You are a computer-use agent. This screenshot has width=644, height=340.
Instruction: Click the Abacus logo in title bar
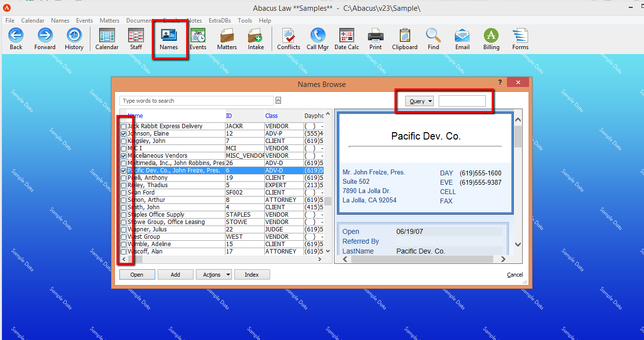[6, 8]
